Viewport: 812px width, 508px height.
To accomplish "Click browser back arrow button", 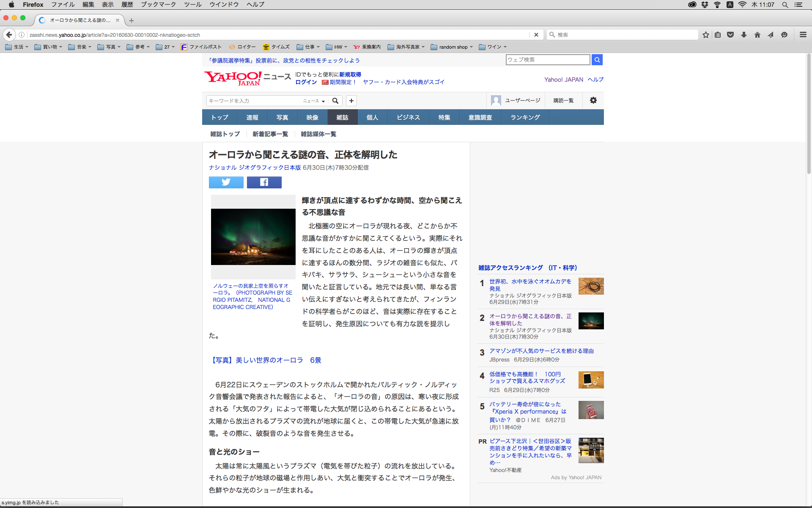I will [x=9, y=35].
